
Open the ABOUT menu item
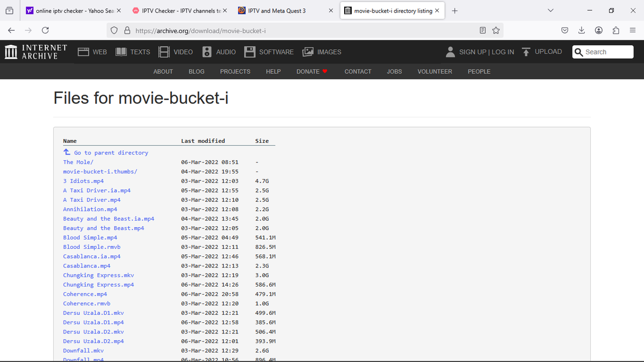[163, 71]
